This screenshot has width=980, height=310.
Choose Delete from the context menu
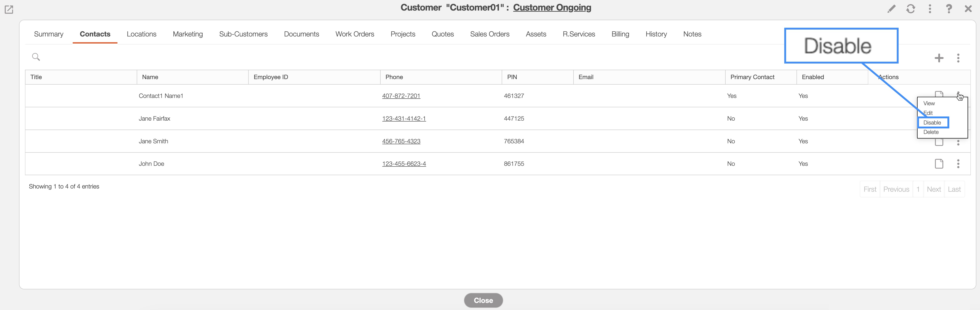click(x=931, y=132)
